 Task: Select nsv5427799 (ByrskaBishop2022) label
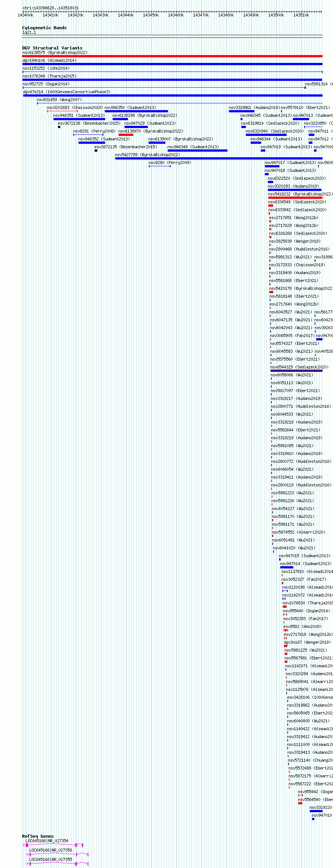147,155
